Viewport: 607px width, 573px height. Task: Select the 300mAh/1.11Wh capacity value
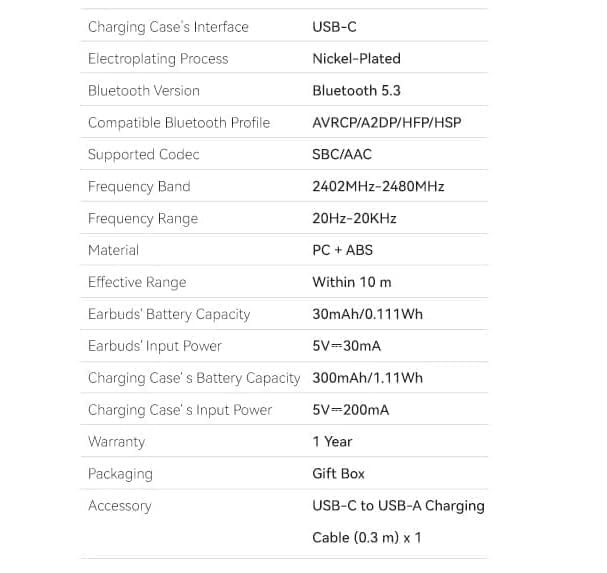367,378
